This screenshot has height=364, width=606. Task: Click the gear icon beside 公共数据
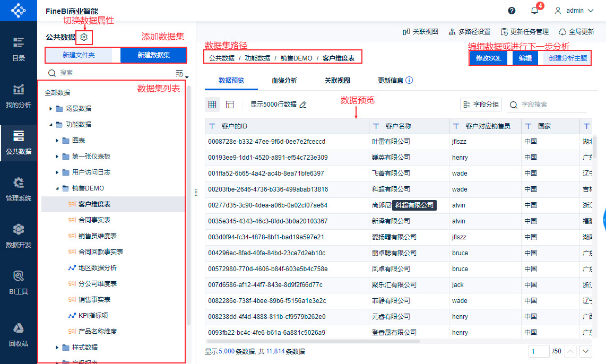coord(84,37)
